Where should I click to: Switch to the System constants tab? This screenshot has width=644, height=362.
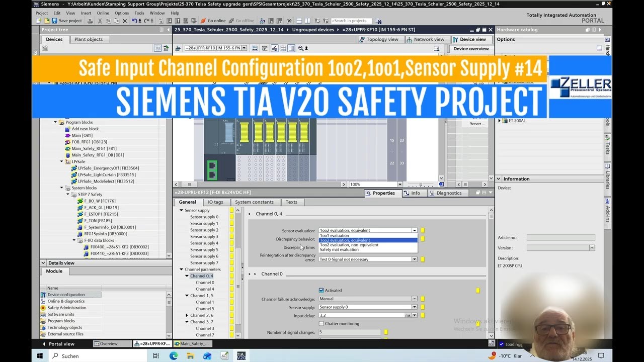pos(254,202)
